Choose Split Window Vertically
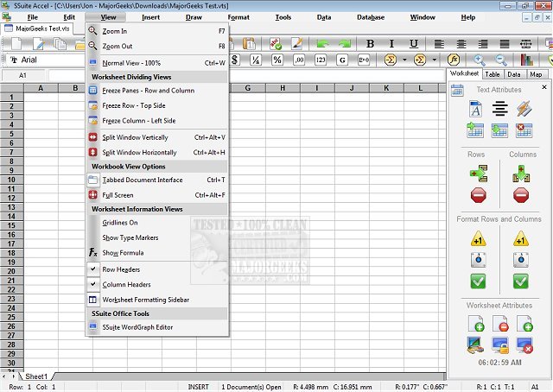553x392 pixels. pos(157,137)
